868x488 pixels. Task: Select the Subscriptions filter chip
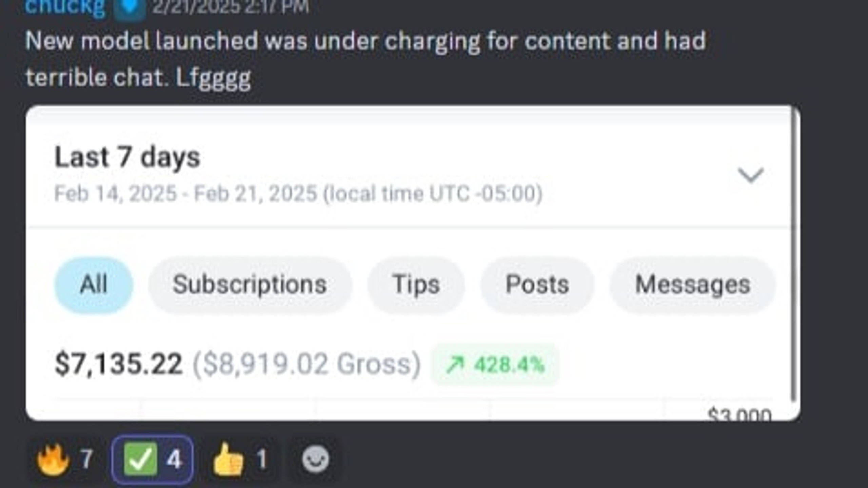250,284
